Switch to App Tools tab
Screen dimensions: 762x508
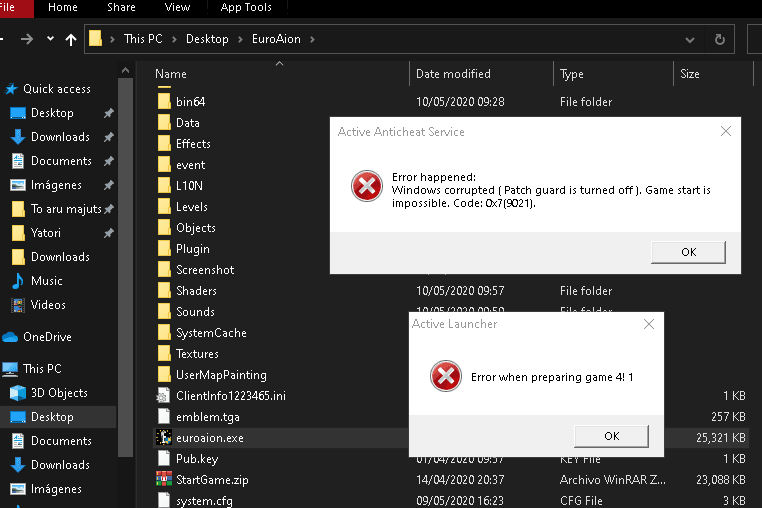tap(245, 7)
